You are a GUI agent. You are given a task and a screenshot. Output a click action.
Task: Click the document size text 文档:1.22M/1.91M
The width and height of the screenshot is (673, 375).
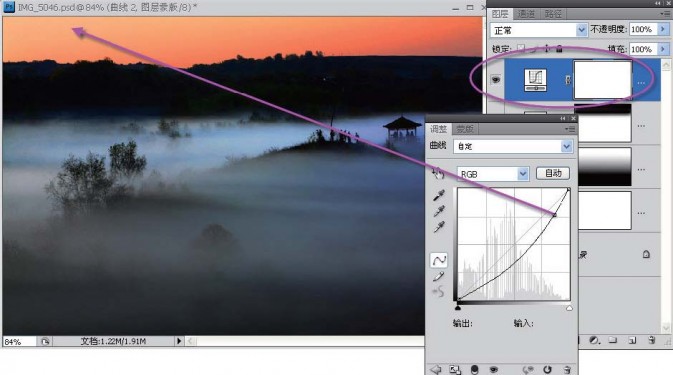[113, 342]
